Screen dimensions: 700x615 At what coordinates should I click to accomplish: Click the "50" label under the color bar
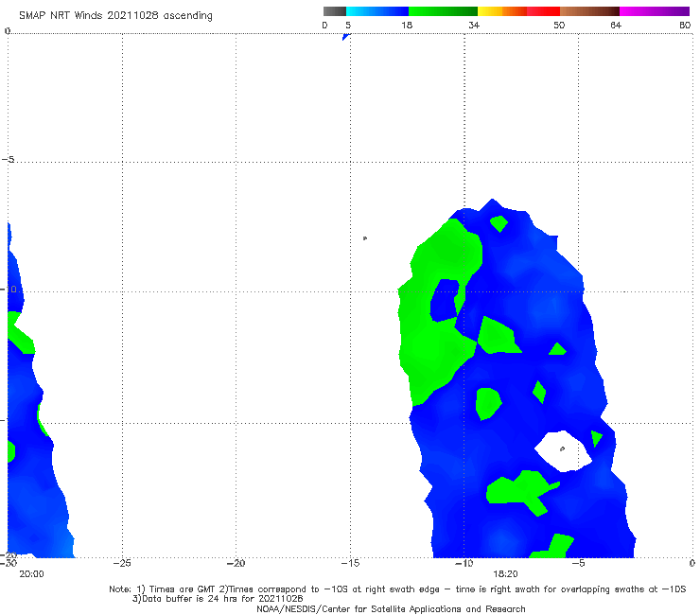559,25
